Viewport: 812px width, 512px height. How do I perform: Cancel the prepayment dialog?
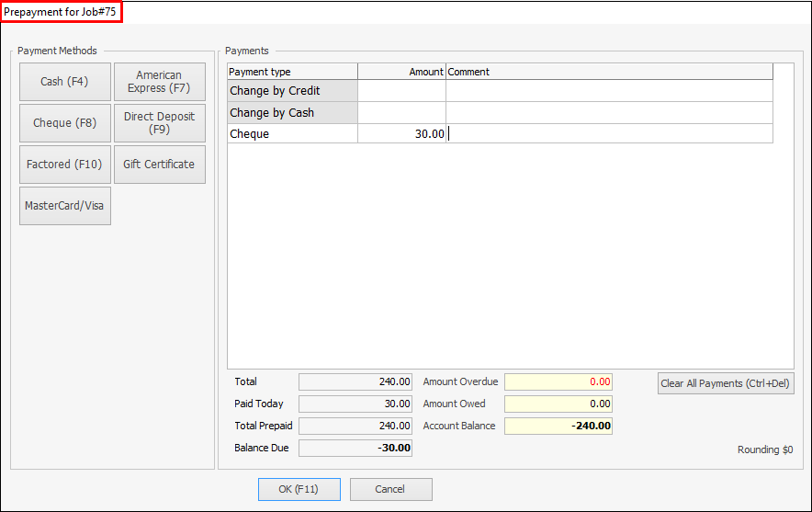click(390, 489)
